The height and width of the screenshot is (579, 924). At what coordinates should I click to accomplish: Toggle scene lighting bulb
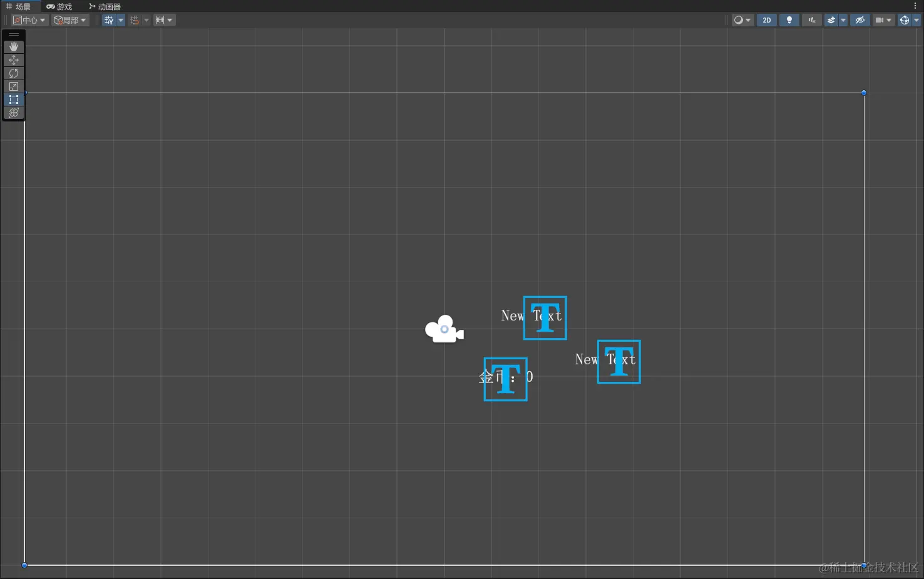pos(789,20)
